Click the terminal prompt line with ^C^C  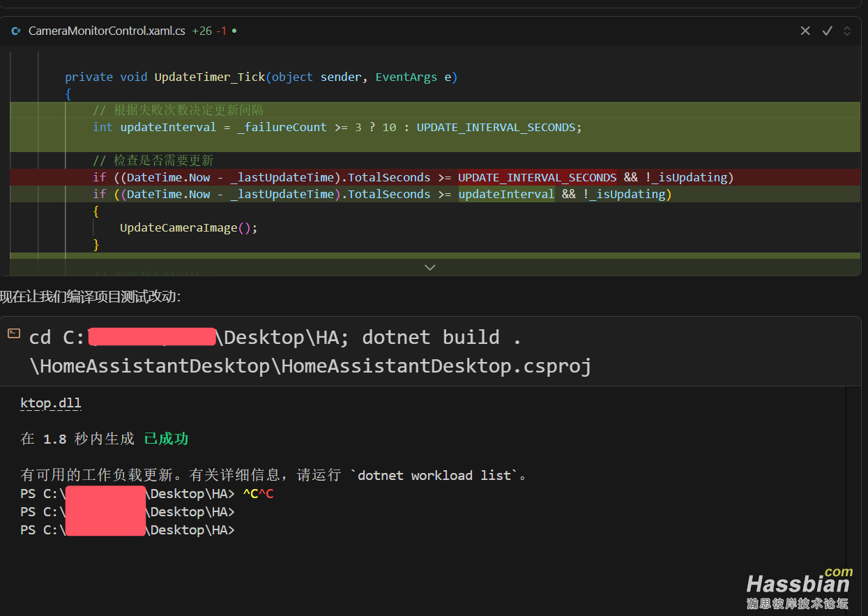pos(147,494)
